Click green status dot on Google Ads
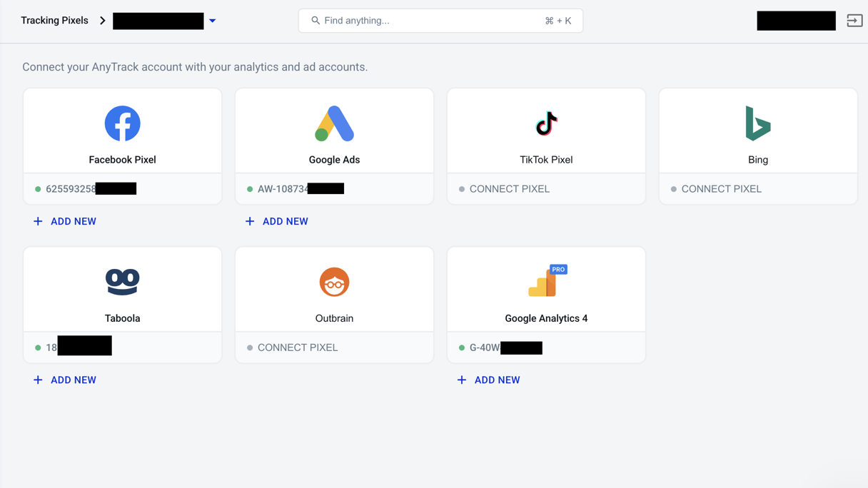The height and width of the screenshot is (488, 868). pyautogui.click(x=250, y=189)
